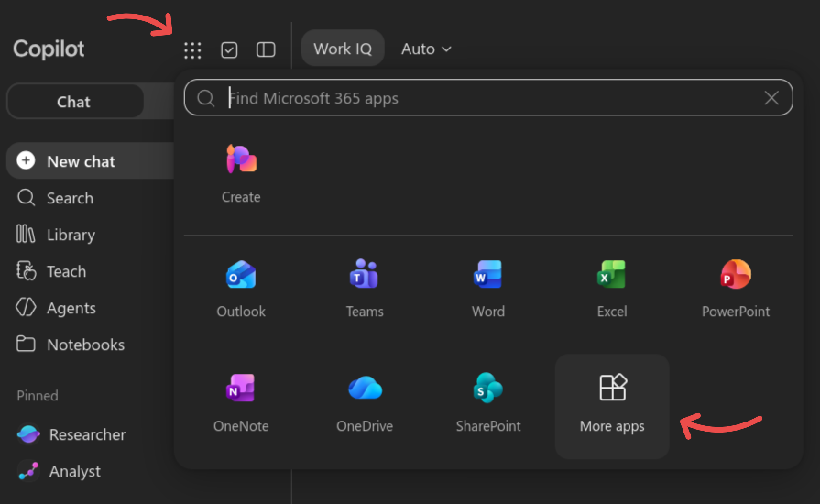Open Notebooks in the sidebar
Image resolution: width=820 pixels, height=504 pixels.
[71, 345]
